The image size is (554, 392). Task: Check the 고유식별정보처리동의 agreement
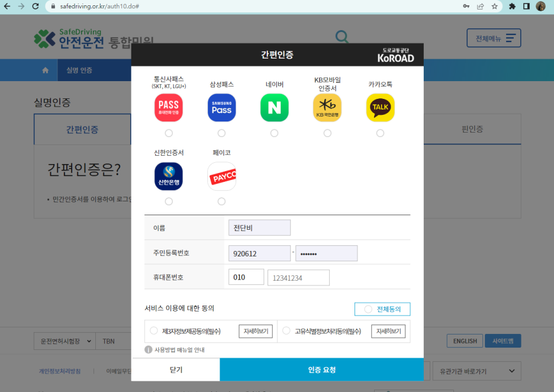[286, 330]
